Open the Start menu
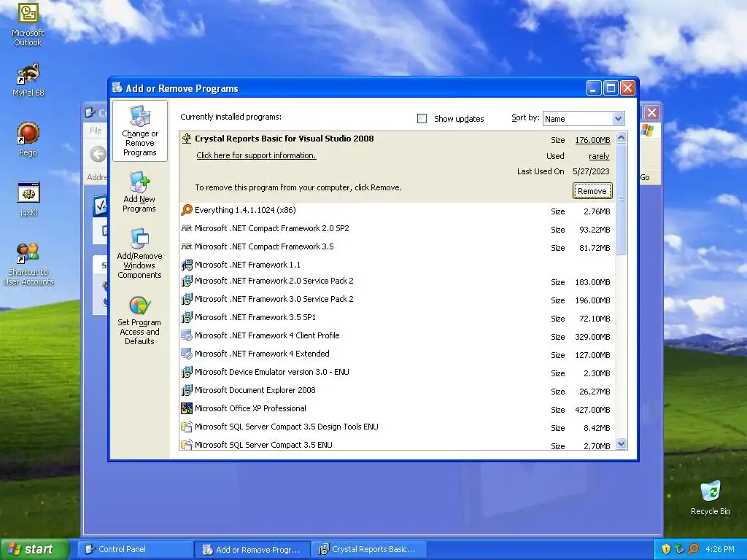Screen dimensions: 747x560 (35, 549)
